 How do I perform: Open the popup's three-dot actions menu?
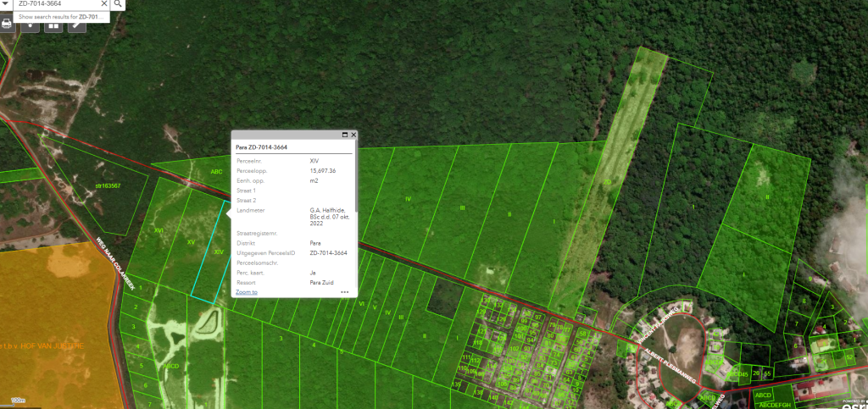point(345,291)
